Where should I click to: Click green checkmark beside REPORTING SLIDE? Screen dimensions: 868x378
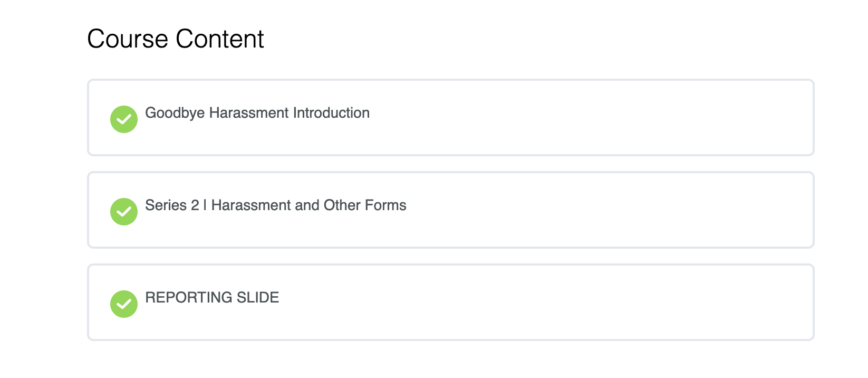click(124, 304)
